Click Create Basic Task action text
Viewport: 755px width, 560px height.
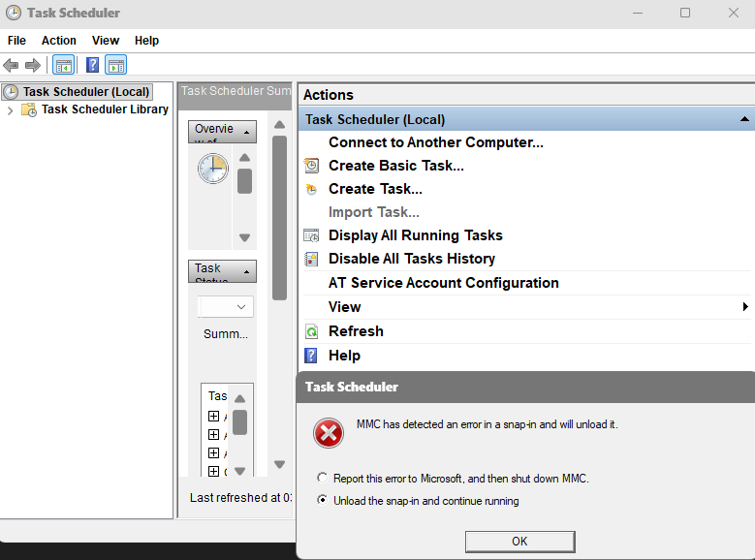(396, 166)
